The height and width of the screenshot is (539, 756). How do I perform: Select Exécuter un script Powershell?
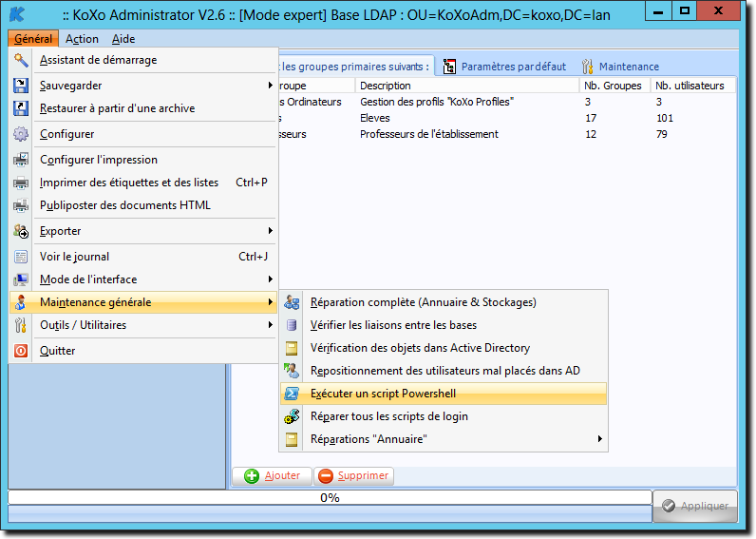click(x=444, y=394)
